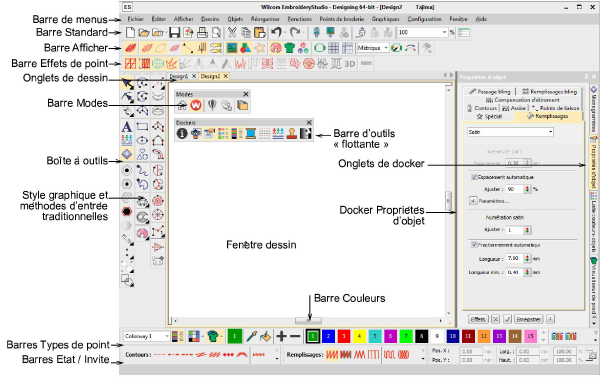Adjust the Ajuster 90 percent stepper
This screenshot has height=386, width=600.
coord(527,189)
